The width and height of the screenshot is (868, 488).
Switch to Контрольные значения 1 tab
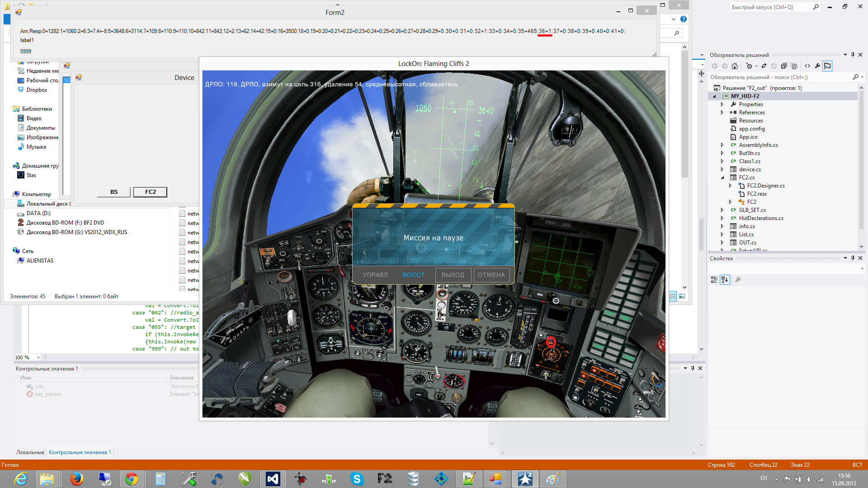pyautogui.click(x=80, y=452)
